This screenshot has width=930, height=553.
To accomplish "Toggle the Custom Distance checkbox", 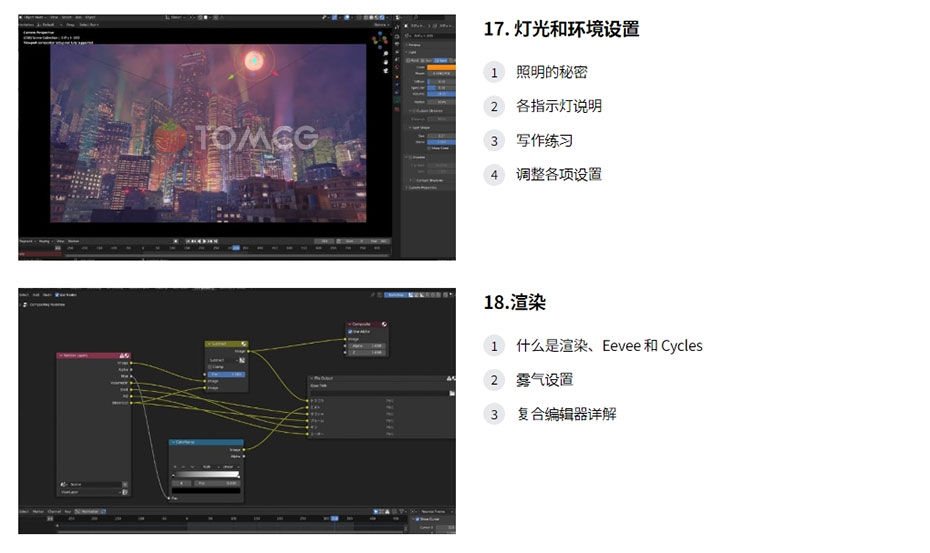I will pos(414,110).
